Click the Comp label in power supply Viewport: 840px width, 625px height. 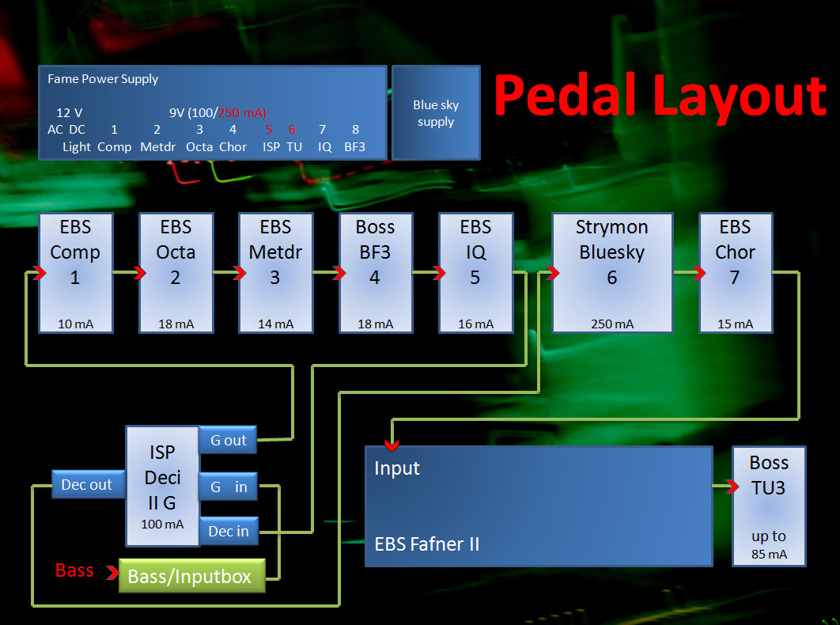click(x=115, y=147)
